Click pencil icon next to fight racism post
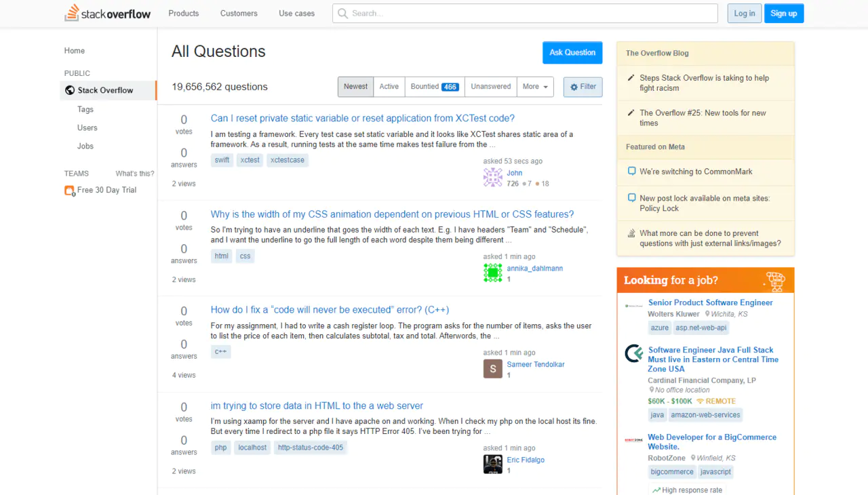 tap(631, 78)
